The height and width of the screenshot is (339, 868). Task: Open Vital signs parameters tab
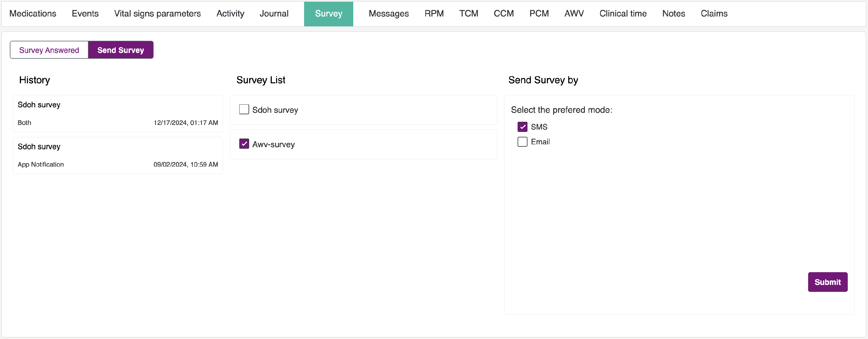click(157, 14)
